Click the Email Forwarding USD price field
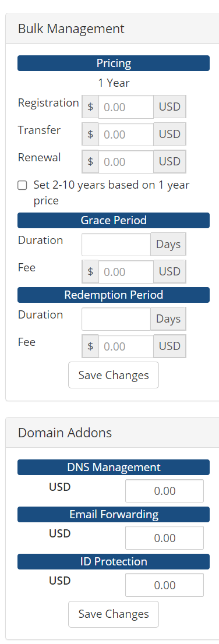The height and width of the screenshot is (644, 219). coord(164,537)
